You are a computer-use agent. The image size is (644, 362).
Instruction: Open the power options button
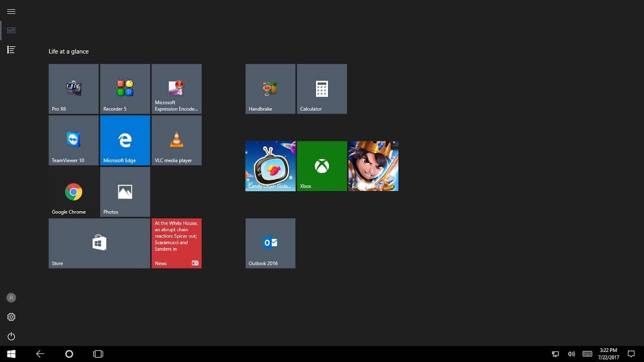coord(11,336)
